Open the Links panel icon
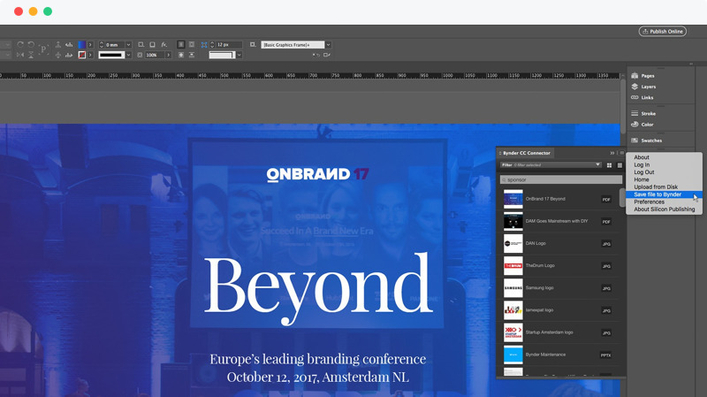Screen dimensions: 707x397 click(x=634, y=97)
